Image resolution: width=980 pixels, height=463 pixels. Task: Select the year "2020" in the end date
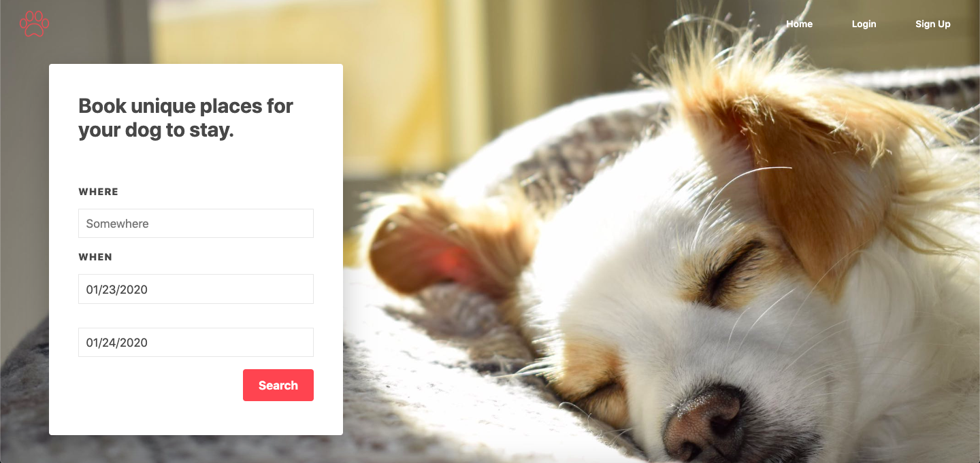(134, 343)
